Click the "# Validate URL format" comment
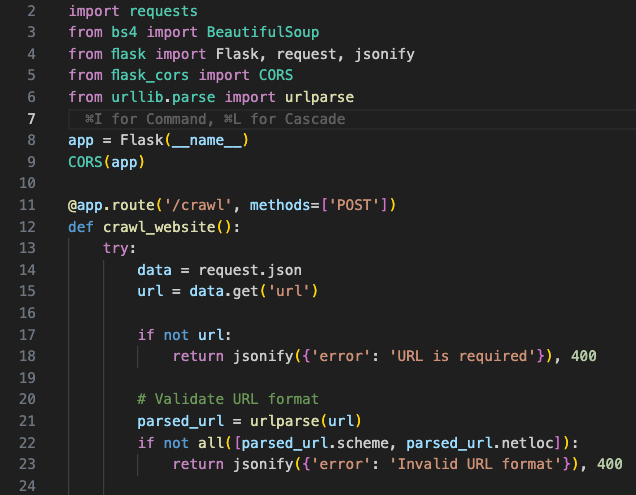The height and width of the screenshot is (495, 636). 228,399
